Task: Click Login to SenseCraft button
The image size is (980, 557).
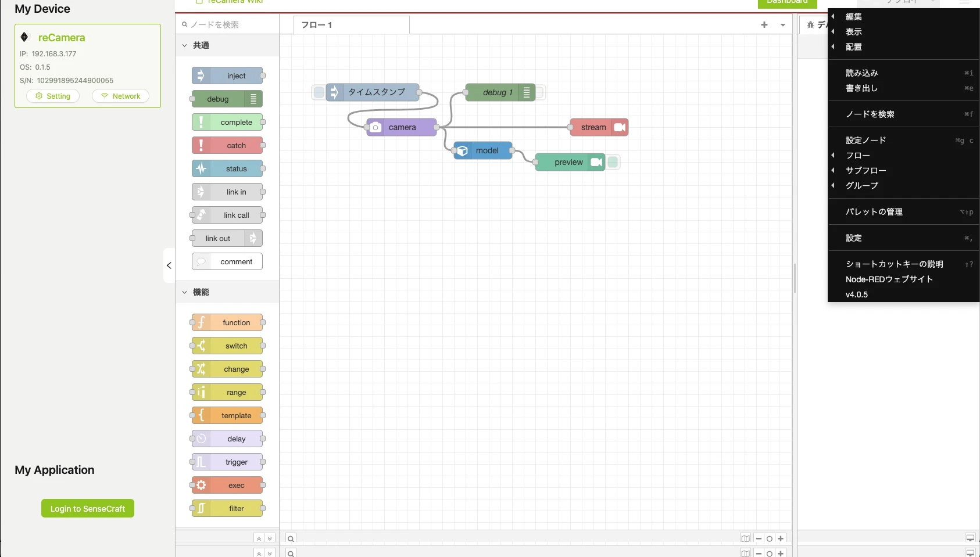Action: (88, 508)
